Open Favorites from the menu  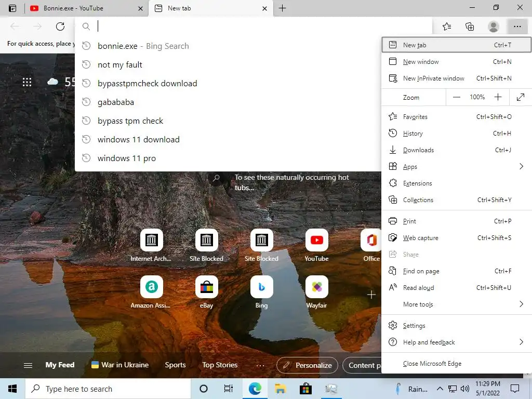pyautogui.click(x=456, y=117)
